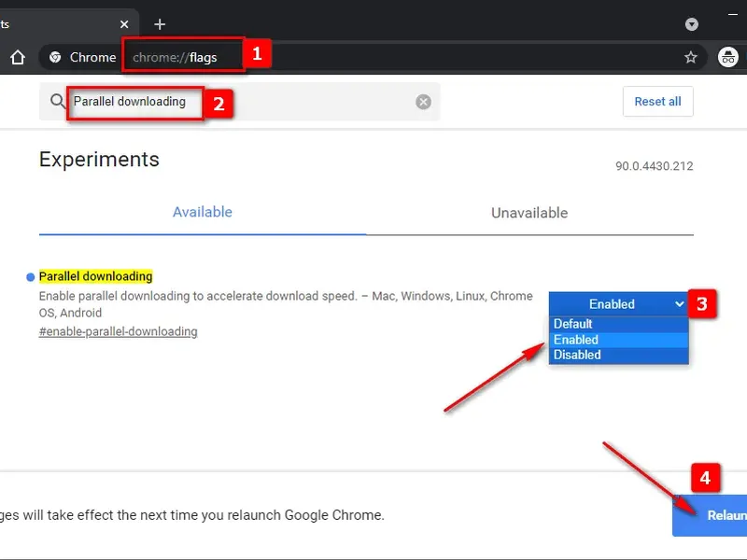Clear the search box with the X icon
The image size is (747, 560).
pyautogui.click(x=423, y=102)
